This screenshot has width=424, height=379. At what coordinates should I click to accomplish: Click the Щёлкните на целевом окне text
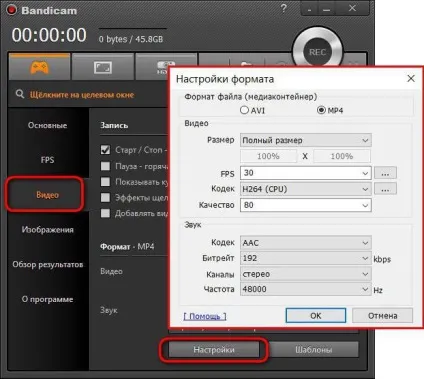pos(82,95)
